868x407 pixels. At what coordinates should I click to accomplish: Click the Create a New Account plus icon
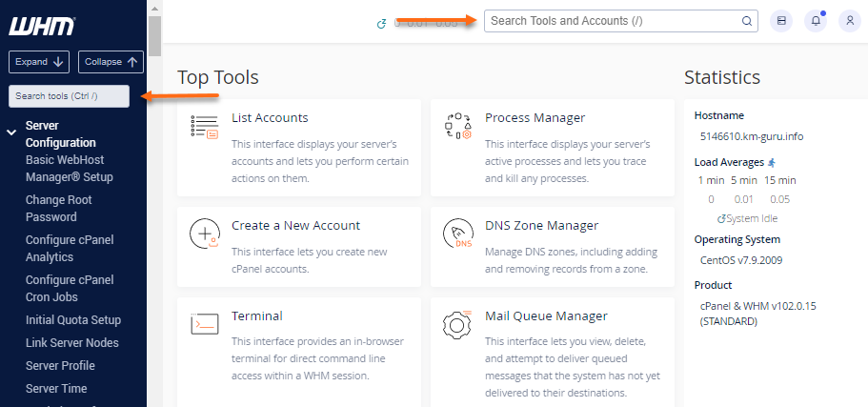(205, 234)
